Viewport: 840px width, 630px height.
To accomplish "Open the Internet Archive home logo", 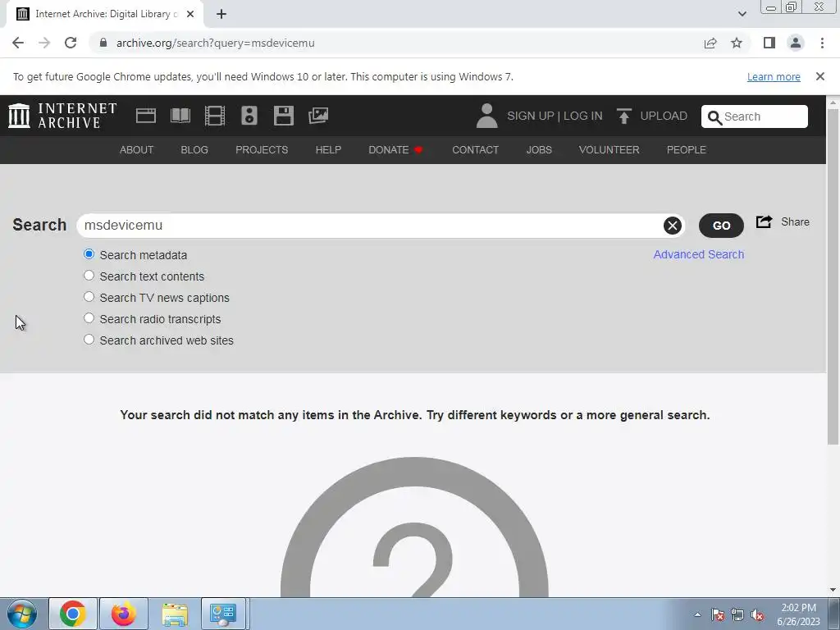I will (62, 116).
